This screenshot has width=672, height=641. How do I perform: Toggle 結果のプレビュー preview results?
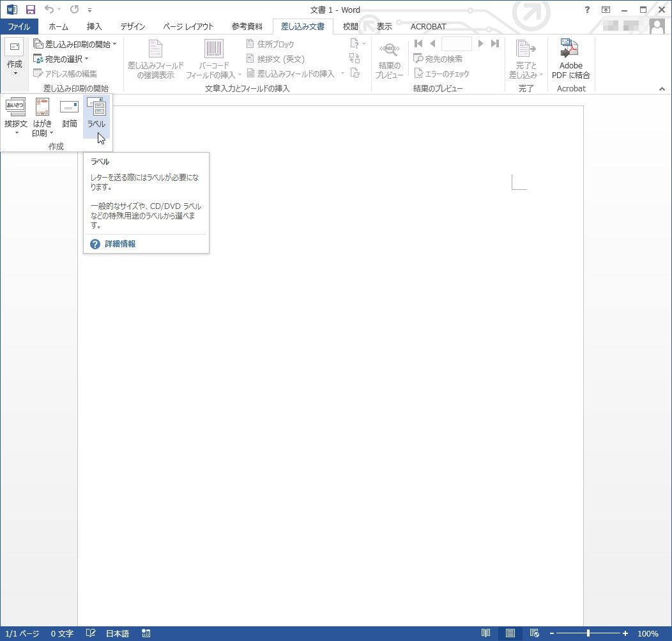[x=389, y=60]
